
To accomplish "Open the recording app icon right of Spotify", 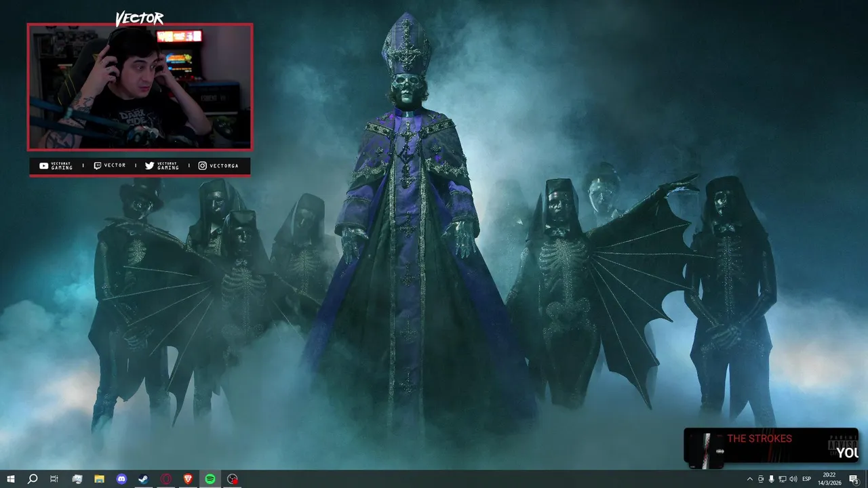I will (233, 479).
